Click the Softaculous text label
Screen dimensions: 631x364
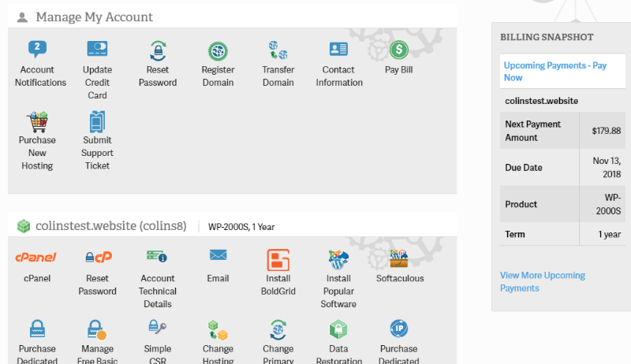point(400,278)
